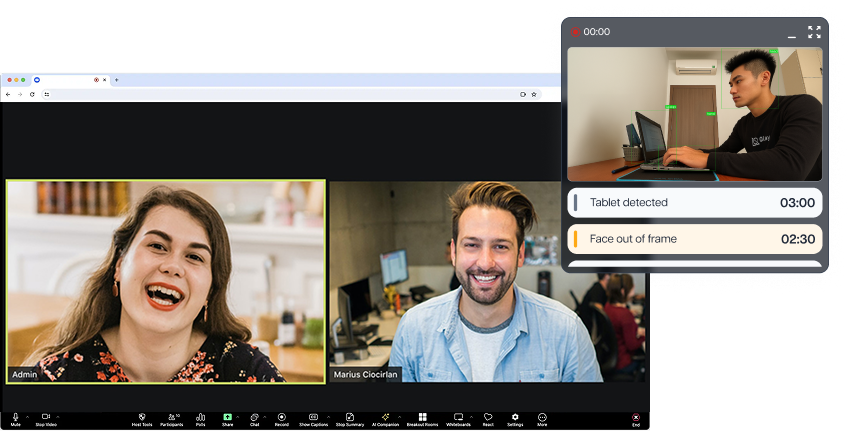Viewport: 850px width, 431px height.
Task: Expand the arrow next to Stop Video
Action: [x=58, y=416]
